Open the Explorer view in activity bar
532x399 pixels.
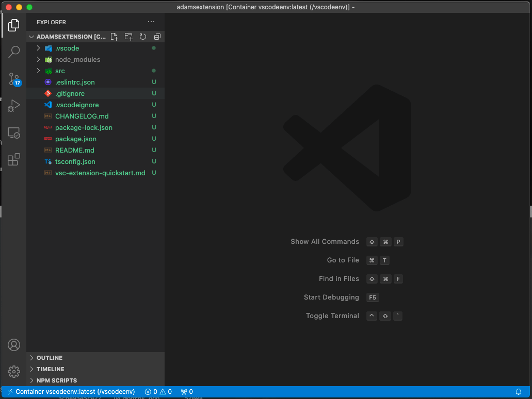(13, 25)
